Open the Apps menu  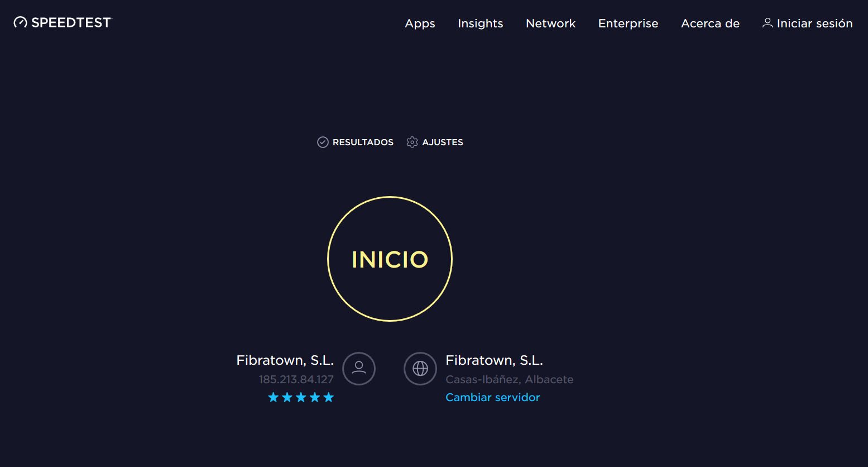(x=420, y=23)
